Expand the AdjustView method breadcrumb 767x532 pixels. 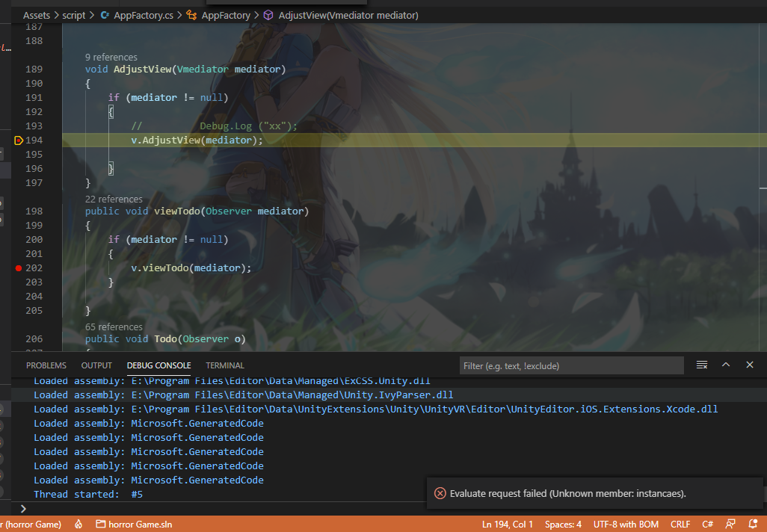click(348, 15)
